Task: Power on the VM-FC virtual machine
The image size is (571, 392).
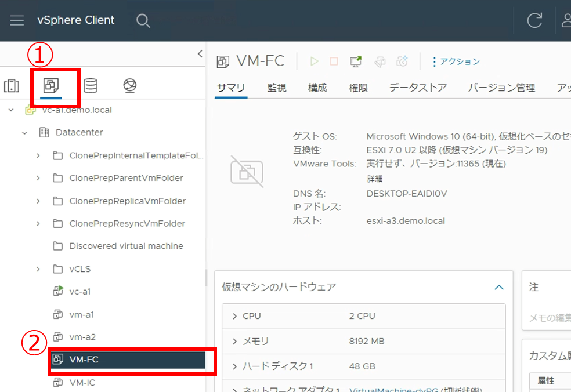Action: point(315,61)
